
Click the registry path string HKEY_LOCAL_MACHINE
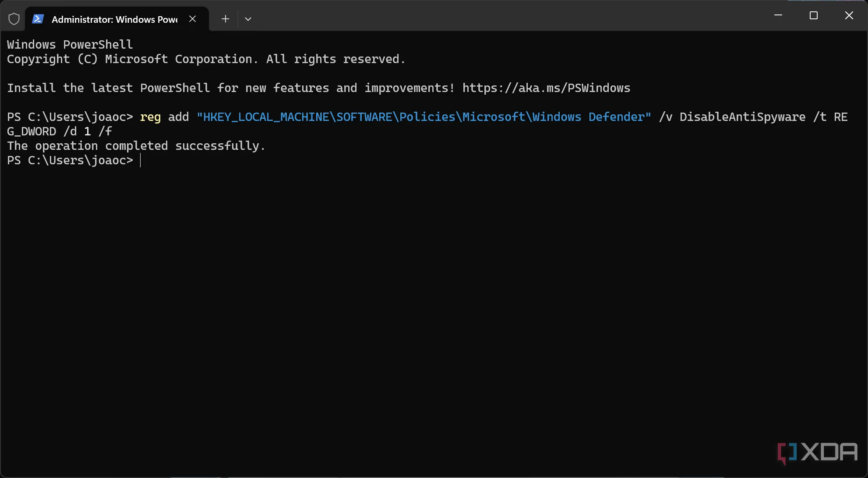point(424,117)
